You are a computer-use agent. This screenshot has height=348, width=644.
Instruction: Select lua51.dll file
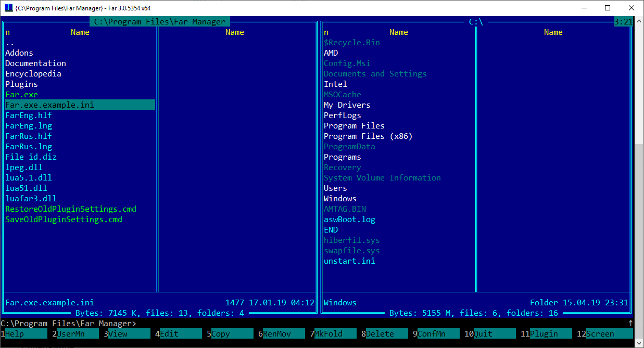pyautogui.click(x=27, y=188)
